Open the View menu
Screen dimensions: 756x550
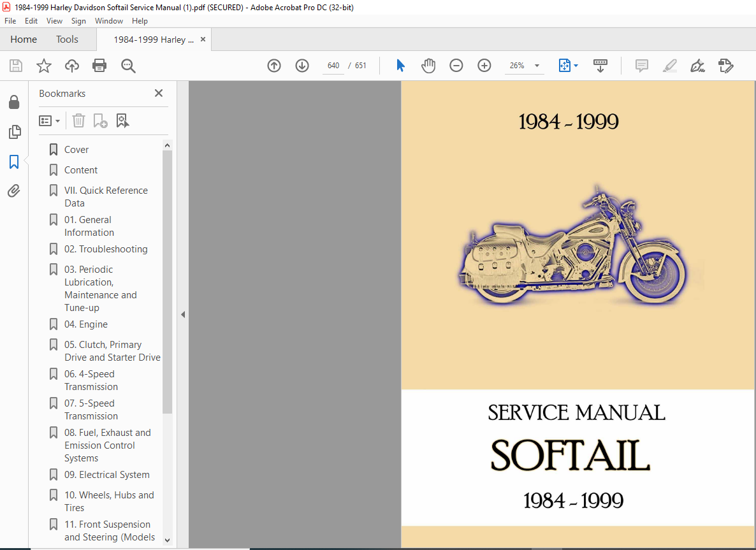click(x=54, y=21)
